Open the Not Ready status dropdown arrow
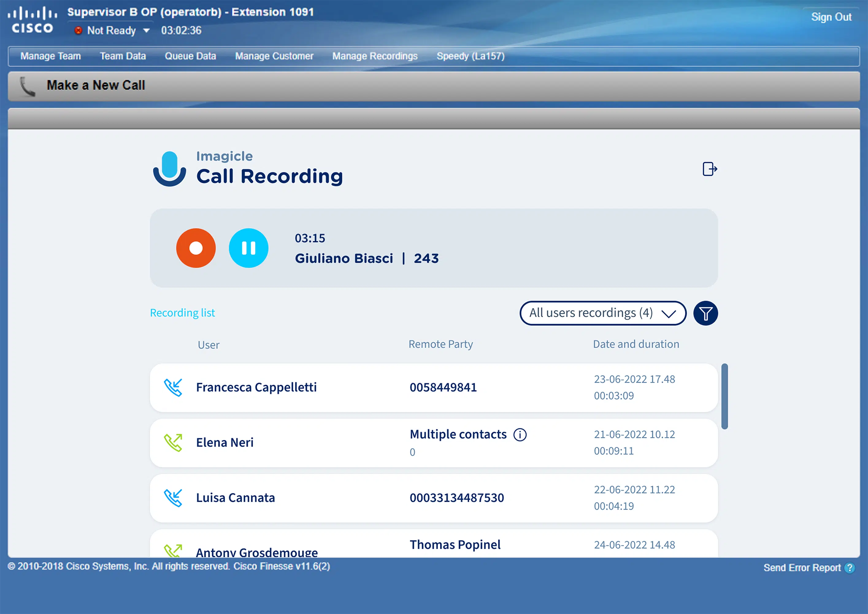The width and height of the screenshot is (868, 614). tap(147, 31)
